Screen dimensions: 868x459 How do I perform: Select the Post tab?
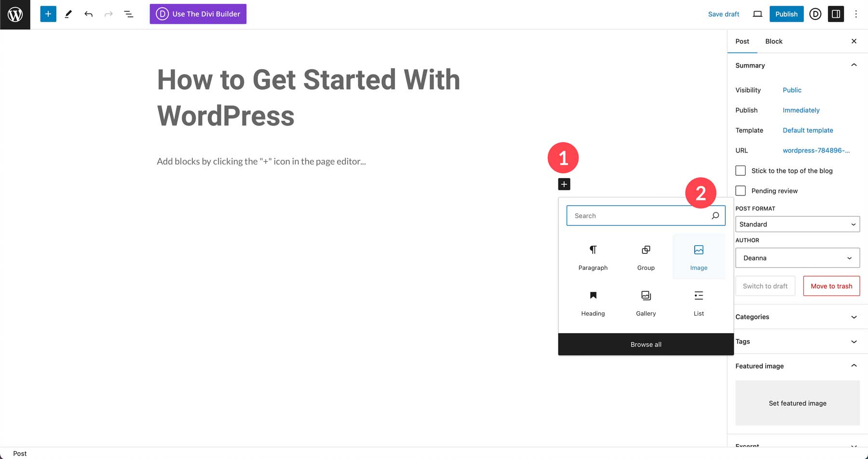tap(742, 42)
